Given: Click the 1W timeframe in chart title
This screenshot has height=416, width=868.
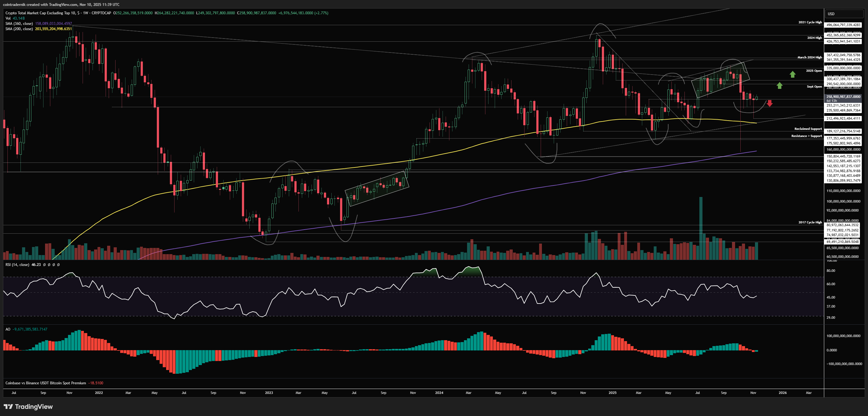Looking at the screenshot, I should (86, 13).
